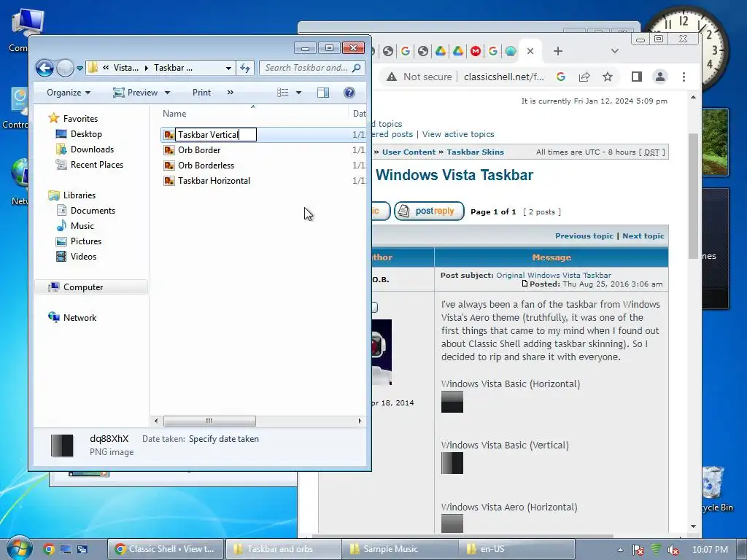747x560 pixels.
Task: Sort files by the Name column header
Action: click(174, 114)
